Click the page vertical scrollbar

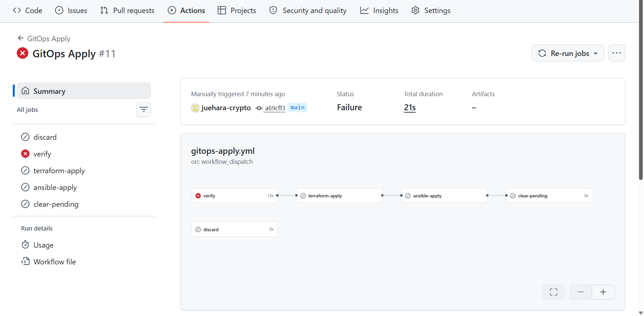pyautogui.click(x=641, y=90)
